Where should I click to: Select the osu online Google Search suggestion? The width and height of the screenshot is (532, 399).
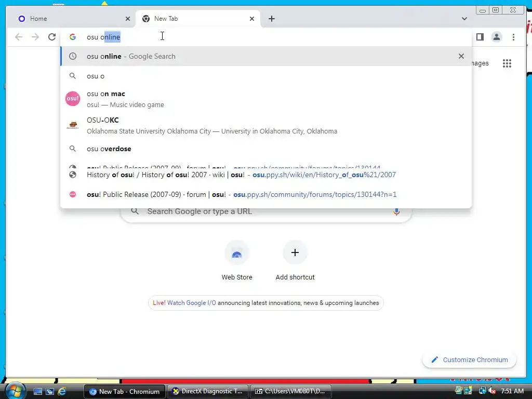pyautogui.click(x=266, y=56)
